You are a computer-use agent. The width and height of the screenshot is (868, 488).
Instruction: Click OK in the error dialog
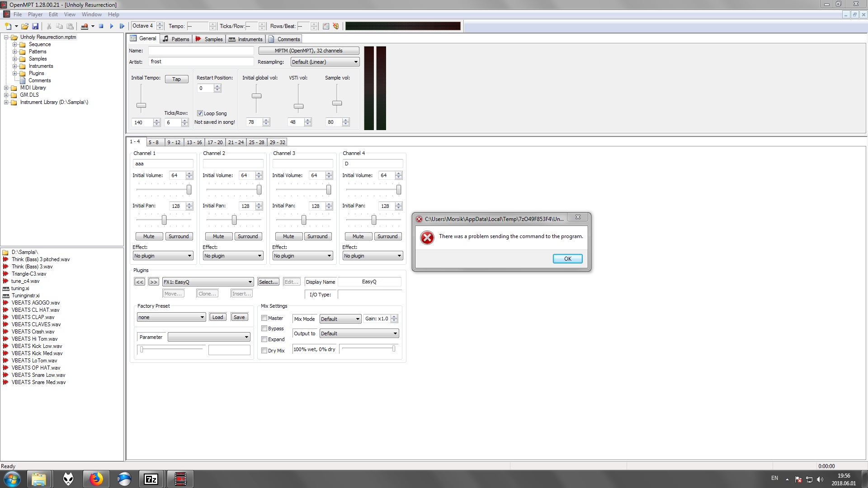pos(567,259)
